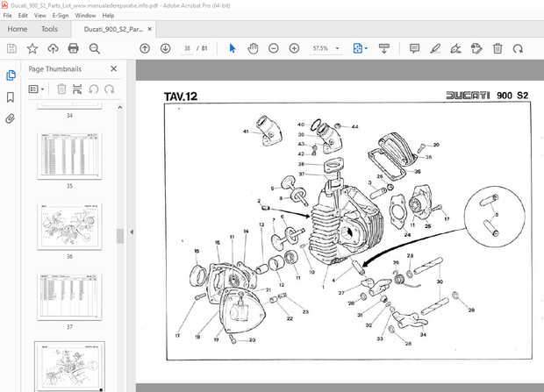Add the document to starred bookmarks
544x392 pixels.
(x=32, y=49)
